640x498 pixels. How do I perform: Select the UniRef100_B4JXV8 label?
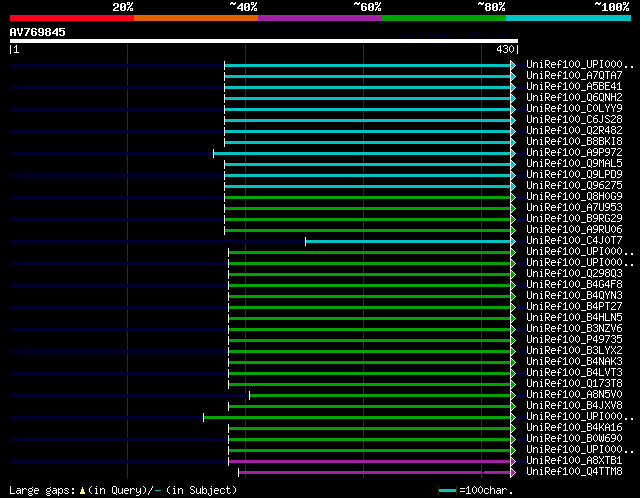[574, 406]
